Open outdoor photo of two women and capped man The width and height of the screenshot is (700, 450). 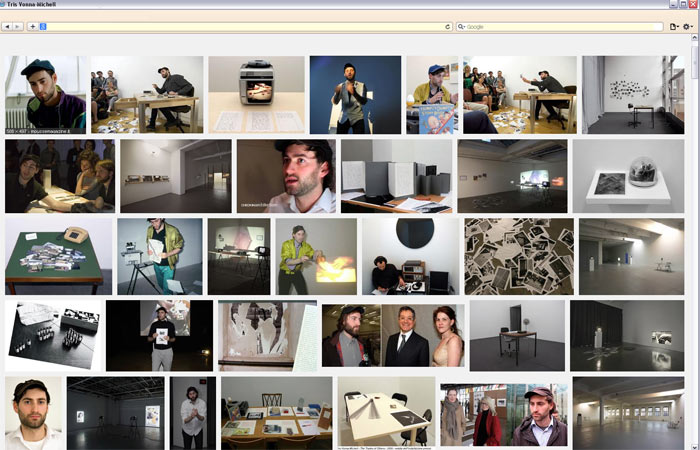[504, 415]
